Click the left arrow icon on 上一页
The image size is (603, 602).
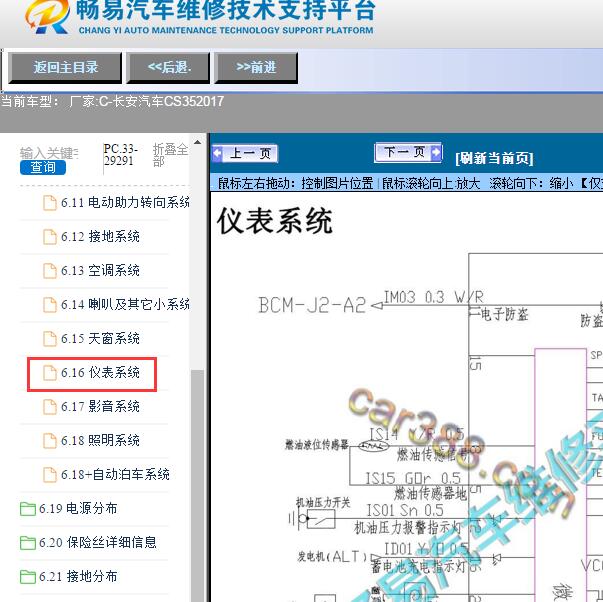click(x=217, y=153)
